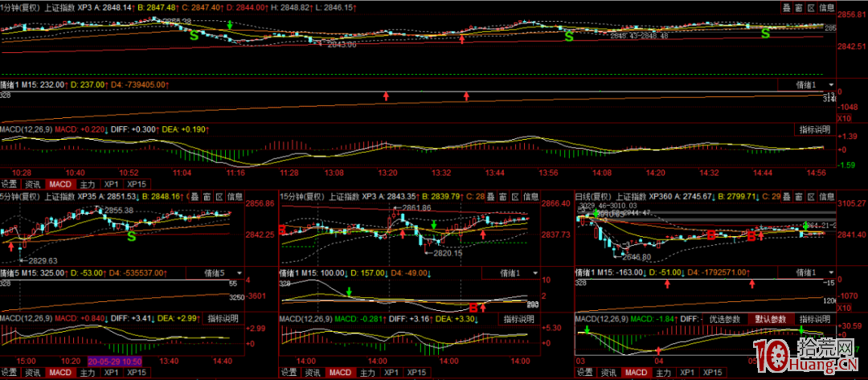Screen dimensions: 868x380
Task: Select the 主力 tab under 5分钟 chart
Action: pyautogui.click(x=87, y=372)
